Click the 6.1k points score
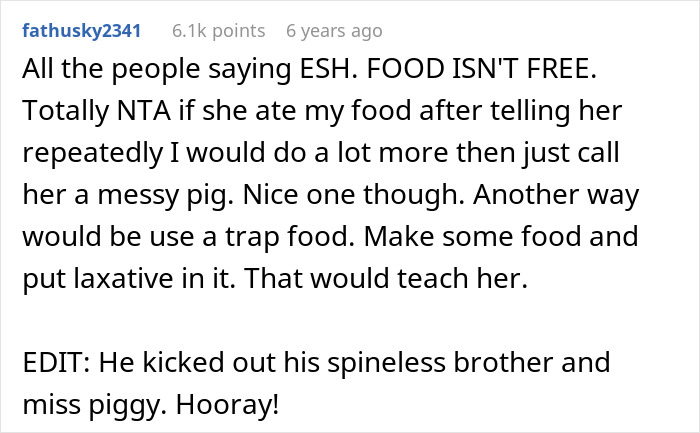 point(216,30)
